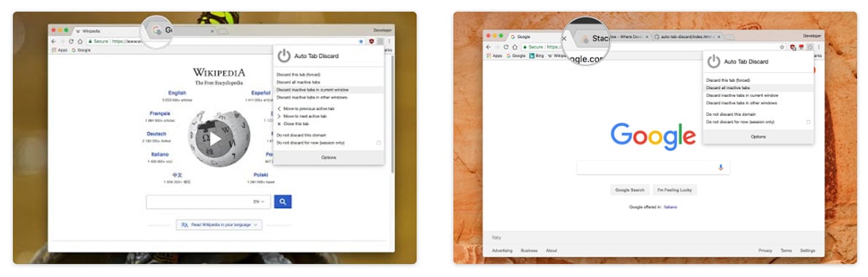
Task: Click back arrow in the Google window
Action: click(488, 47)
